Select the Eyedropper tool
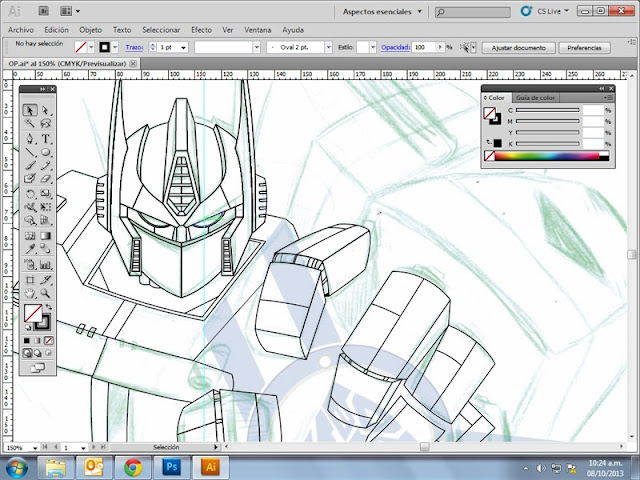 [30, 250]
